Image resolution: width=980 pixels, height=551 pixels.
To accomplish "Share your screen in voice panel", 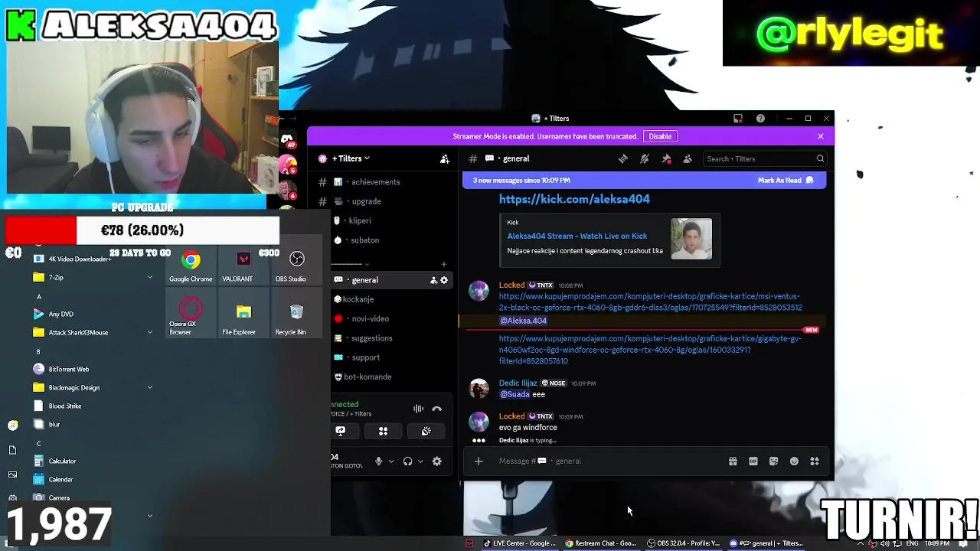I will pyautogui.click(x=341, y=432).
